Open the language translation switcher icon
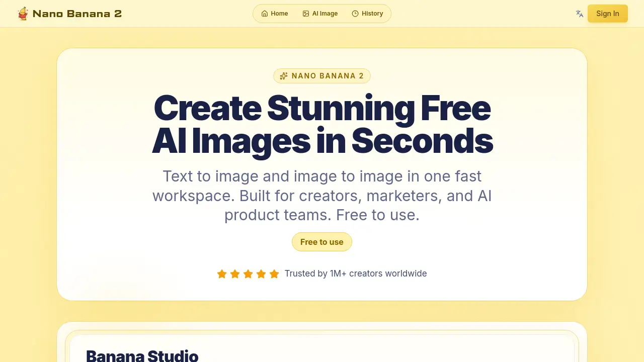 pos(580,14)
